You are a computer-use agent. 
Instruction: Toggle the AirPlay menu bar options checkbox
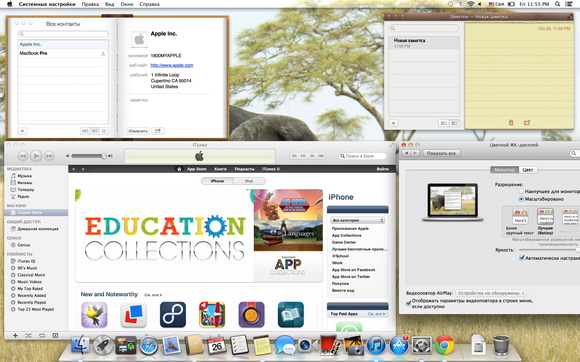point(408,304)
